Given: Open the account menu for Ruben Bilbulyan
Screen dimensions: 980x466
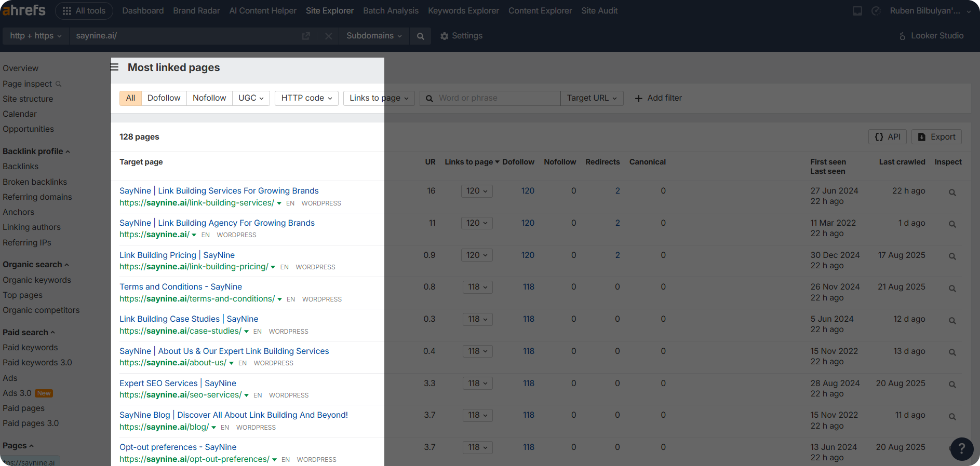Looking at the screenshot, I should pyautogui.click(x=930, y=11).
